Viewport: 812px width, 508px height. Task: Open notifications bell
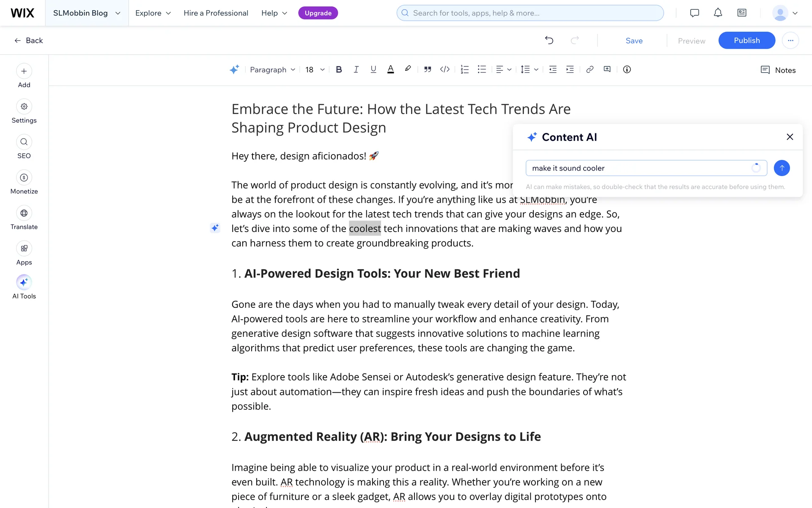point(718,13)
